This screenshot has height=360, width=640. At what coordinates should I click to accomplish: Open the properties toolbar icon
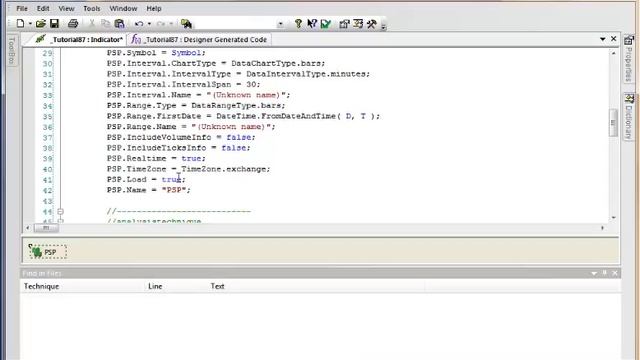point(344,24)
